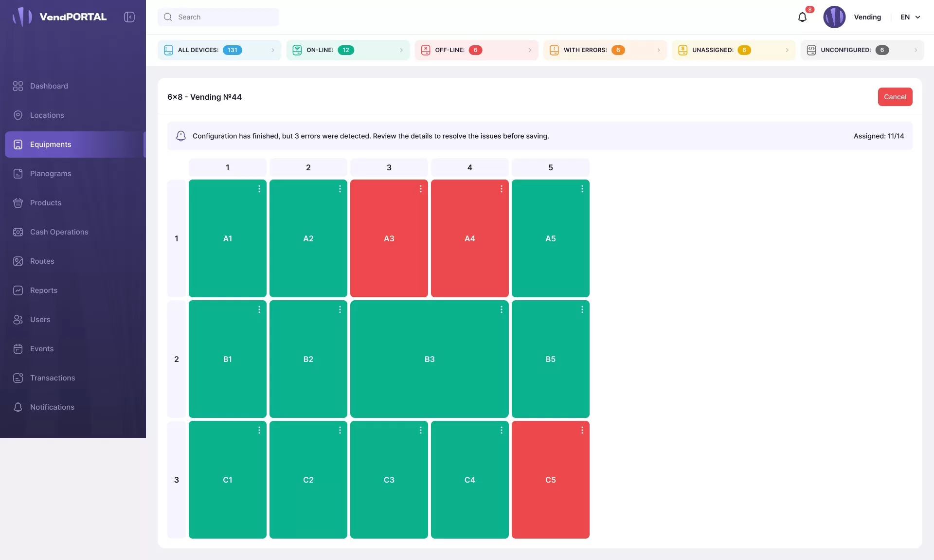Viewport: 934px width, 560px height.
Task: Click the notification bell icon in header
Action: pos(802,18)
